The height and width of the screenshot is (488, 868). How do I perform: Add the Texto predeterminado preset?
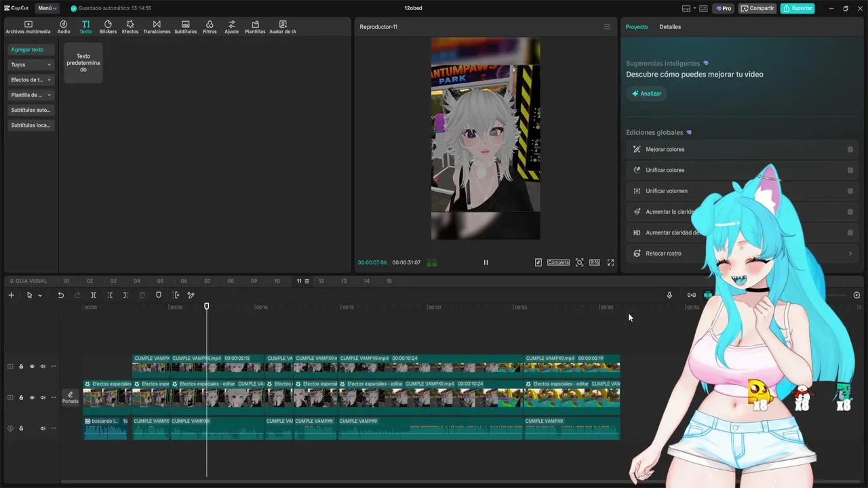[83, 63]
